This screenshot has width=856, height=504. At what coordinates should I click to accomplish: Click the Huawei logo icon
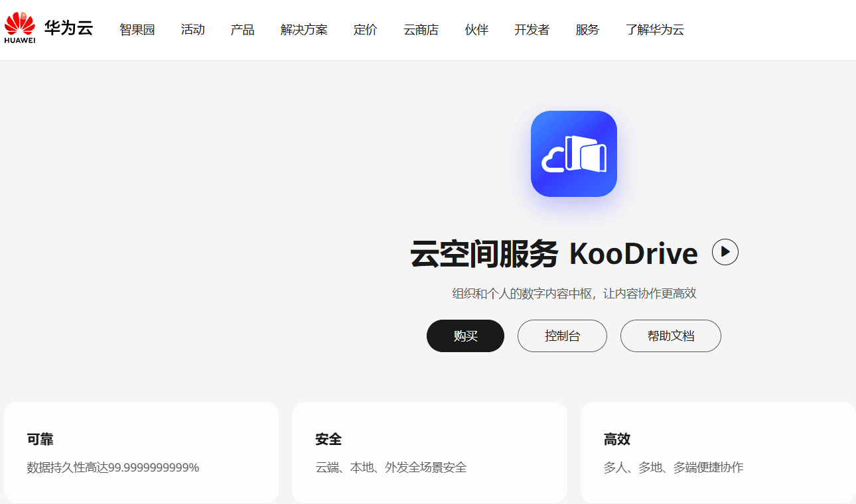coord(20,28)
